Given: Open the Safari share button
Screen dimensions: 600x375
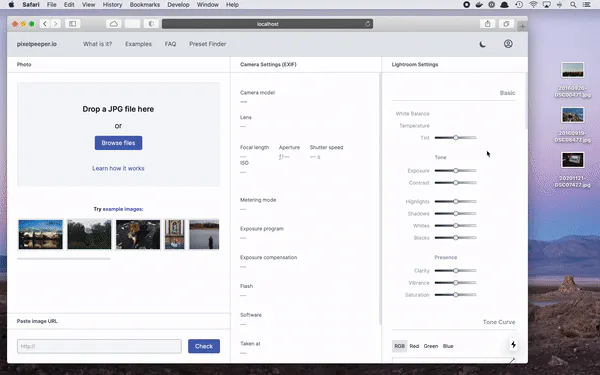Looking at the screenshot, I should tap(488, 24).
